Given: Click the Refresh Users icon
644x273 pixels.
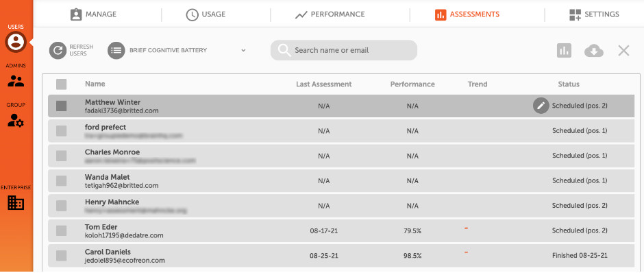Looking at the screenshot, I should (x=58, y=51).
